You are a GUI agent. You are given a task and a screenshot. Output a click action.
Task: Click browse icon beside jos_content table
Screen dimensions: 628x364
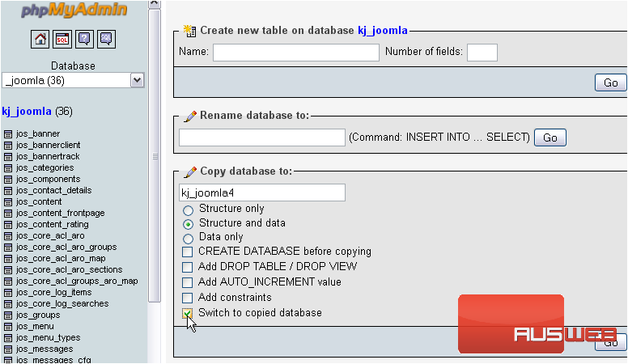pyautogui.click(x=8, y=202)
